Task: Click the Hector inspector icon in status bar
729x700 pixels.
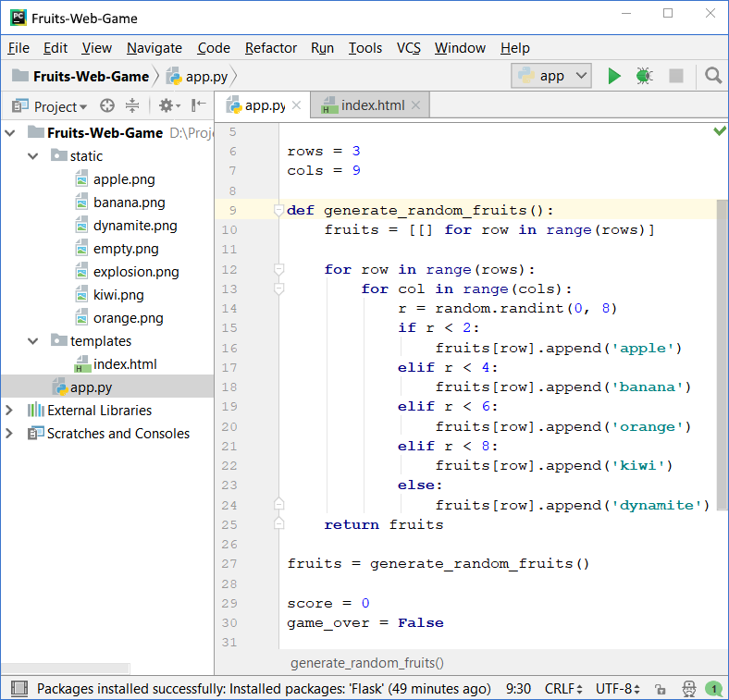Action: click(x=688, y=689)
